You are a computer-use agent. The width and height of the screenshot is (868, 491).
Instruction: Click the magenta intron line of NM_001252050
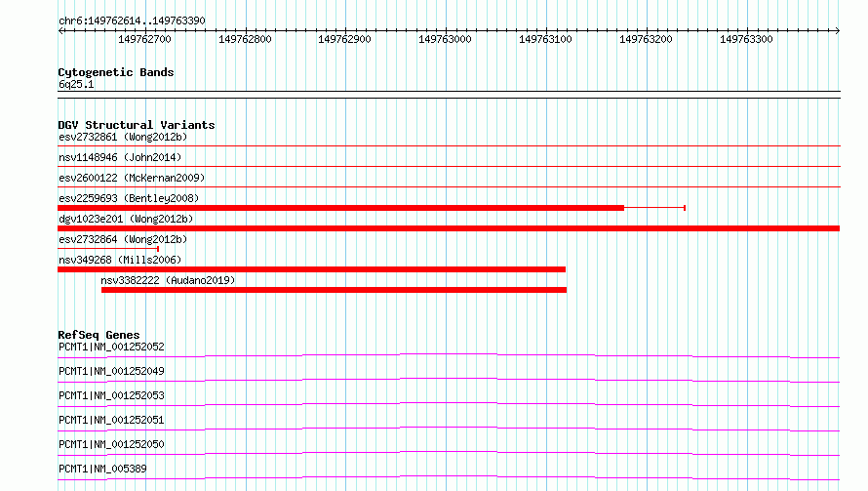[x=449, y=452]
